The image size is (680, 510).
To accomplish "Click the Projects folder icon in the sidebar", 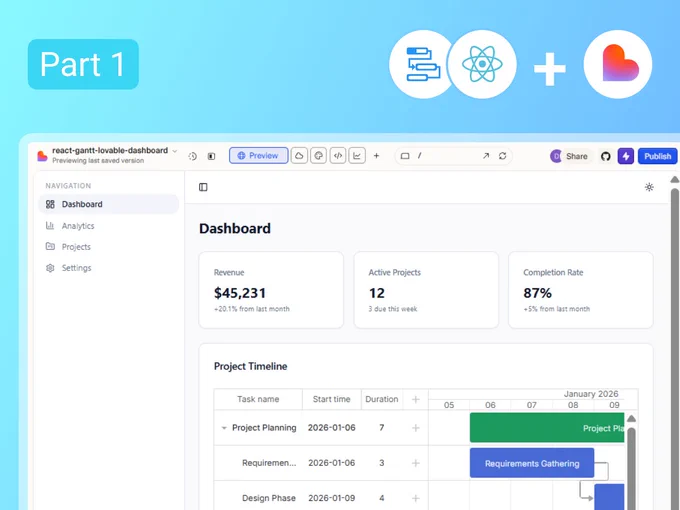I will pyautogui.click(x=50, y=246).
